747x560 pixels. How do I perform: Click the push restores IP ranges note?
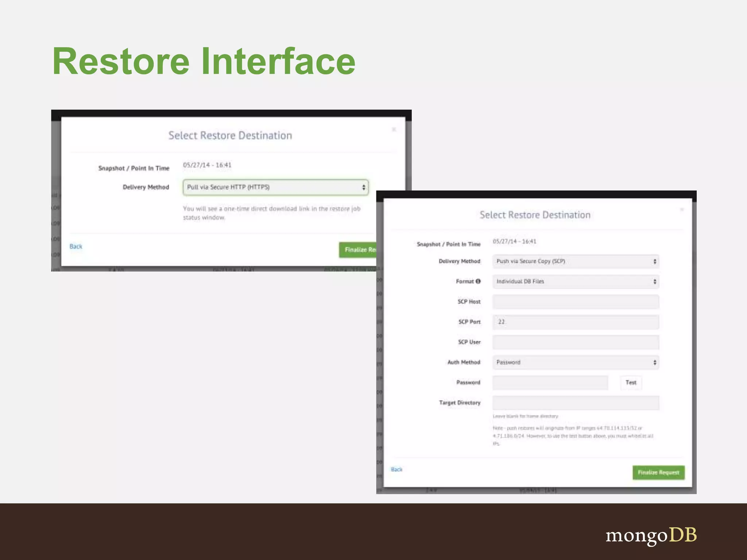click(573, 436)
